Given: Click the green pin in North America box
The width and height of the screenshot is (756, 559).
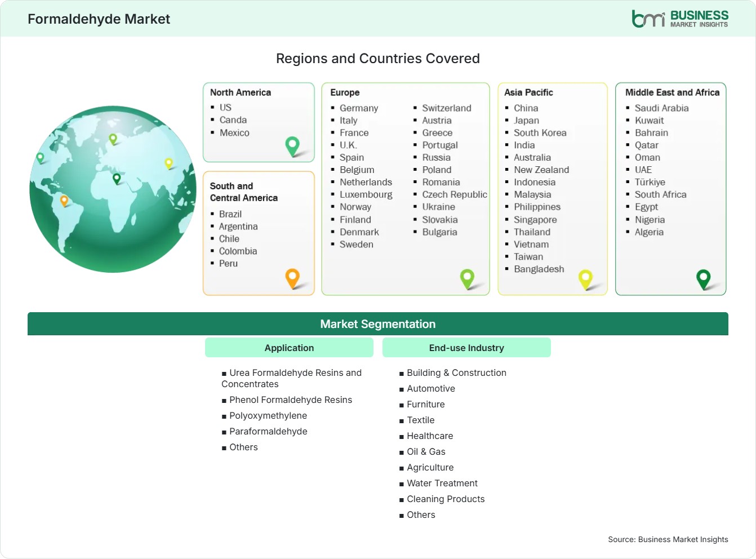Looking at the screenshot, I should 292,146.
